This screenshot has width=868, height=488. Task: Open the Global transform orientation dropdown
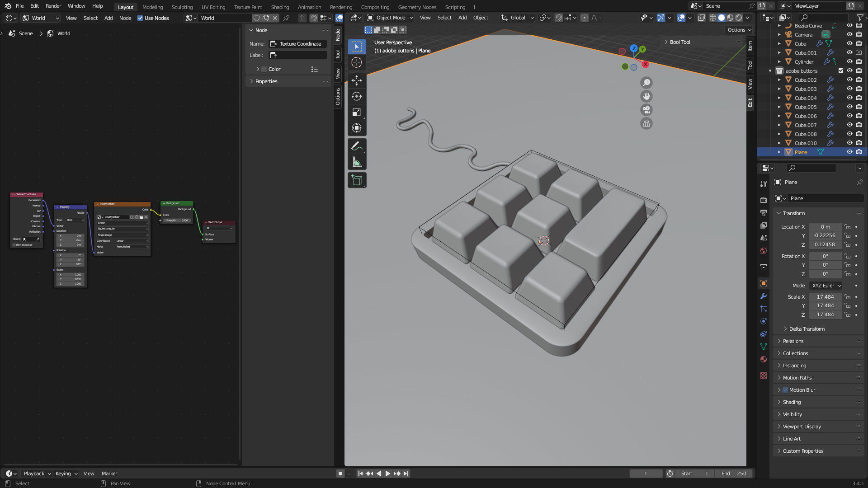pyautogui.click(x=518, y=18)
